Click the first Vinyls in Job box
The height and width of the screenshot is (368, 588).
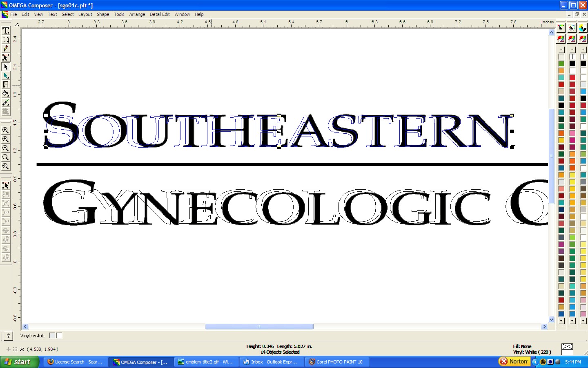52,336
